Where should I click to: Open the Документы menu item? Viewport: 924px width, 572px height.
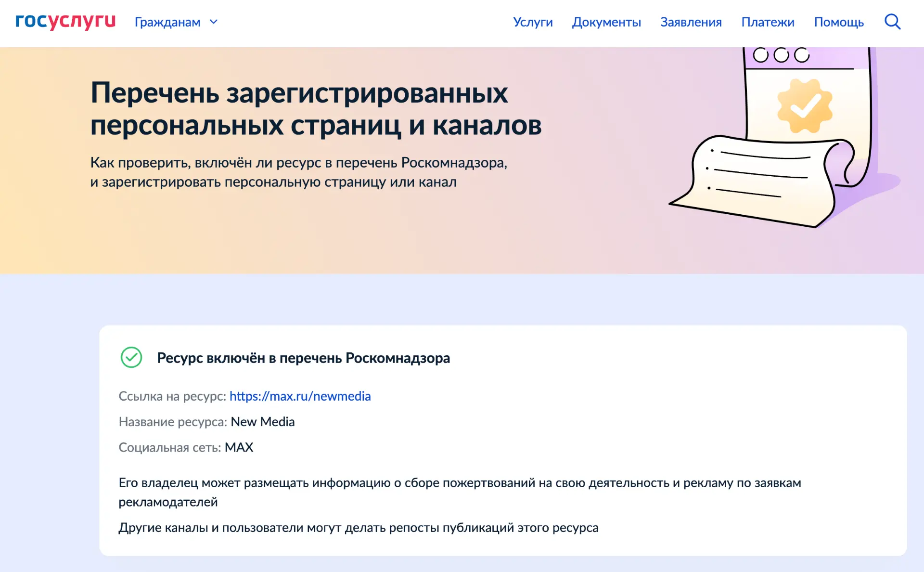click(606, 22)
